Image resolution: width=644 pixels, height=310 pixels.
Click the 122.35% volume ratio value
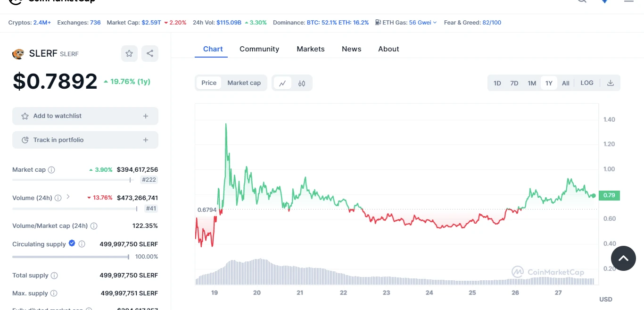tap(145, 226)
